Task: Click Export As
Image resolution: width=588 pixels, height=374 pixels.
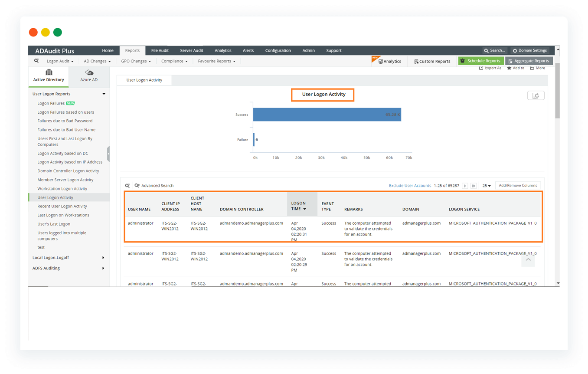Action: (490, 68)
